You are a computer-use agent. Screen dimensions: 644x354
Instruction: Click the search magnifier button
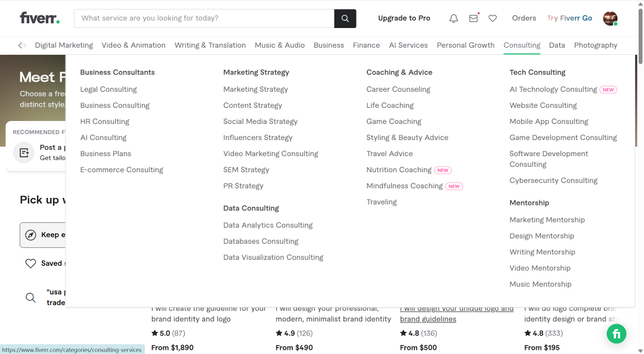(345, 18)
